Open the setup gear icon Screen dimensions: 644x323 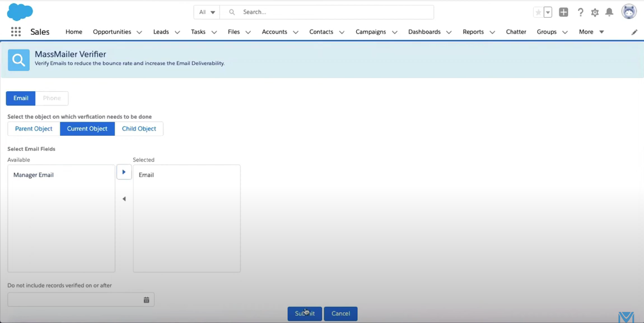point(595,12)
